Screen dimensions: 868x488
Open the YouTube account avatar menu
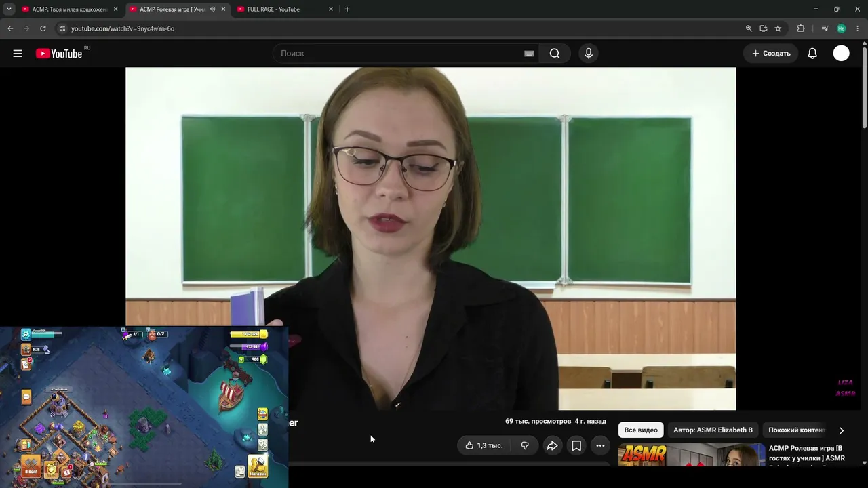pos(841,54)
